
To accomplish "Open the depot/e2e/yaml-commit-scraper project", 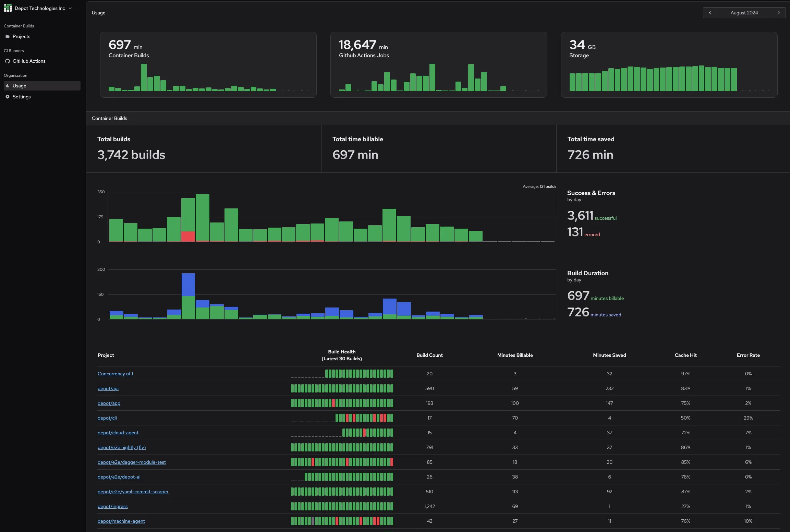I will (x=133, y=492).
